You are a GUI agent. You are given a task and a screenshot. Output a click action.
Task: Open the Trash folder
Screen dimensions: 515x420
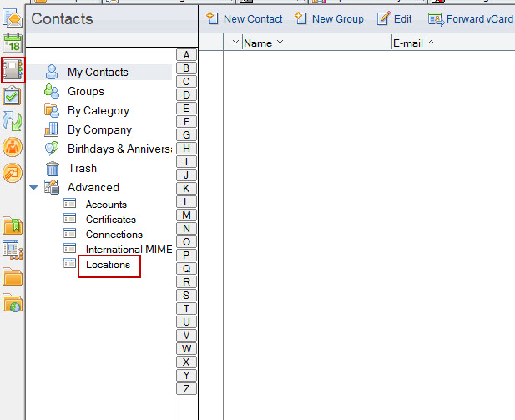tap(82, 168)
